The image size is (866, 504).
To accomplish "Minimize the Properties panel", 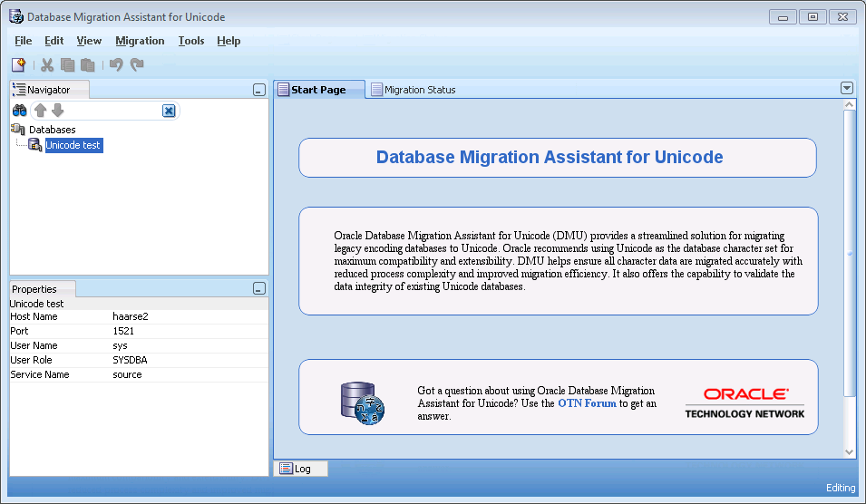I will tap(259, 289).
